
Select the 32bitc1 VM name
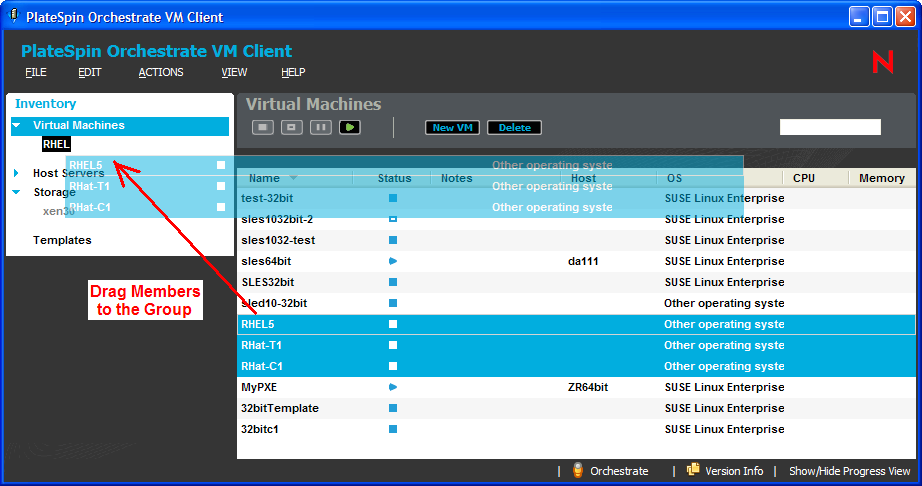tap(260, 429)
